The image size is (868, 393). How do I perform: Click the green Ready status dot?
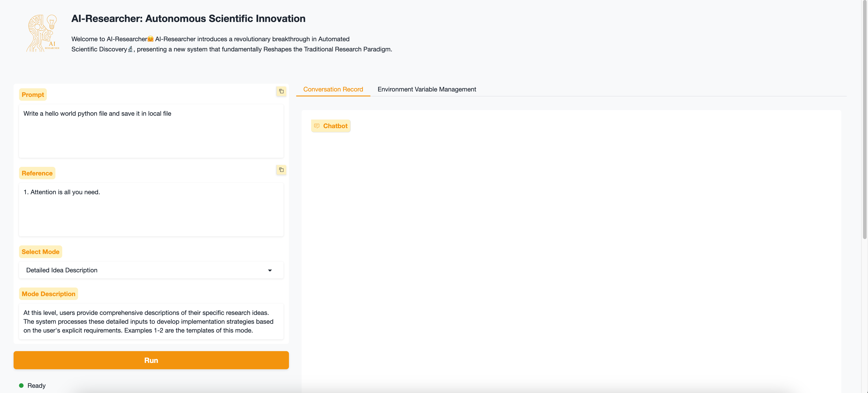pyautogui.click(x=21, y=386)
